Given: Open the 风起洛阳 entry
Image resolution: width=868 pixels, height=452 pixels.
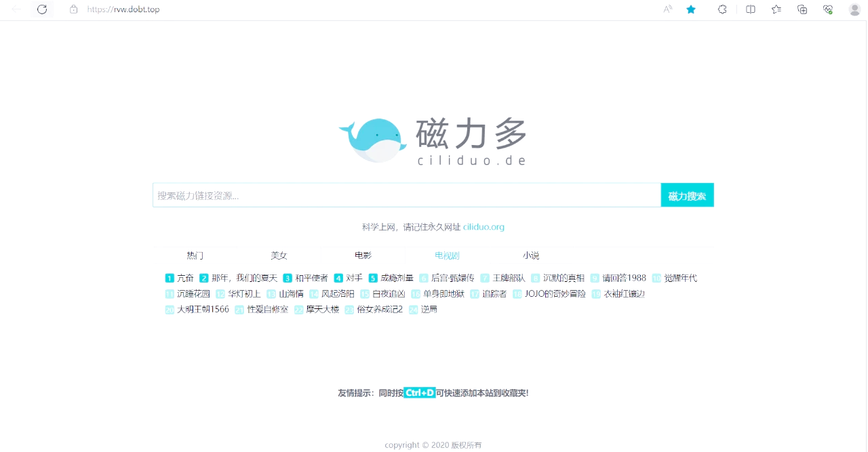Looking at the screenshot, I should click(x=337, y=294).
